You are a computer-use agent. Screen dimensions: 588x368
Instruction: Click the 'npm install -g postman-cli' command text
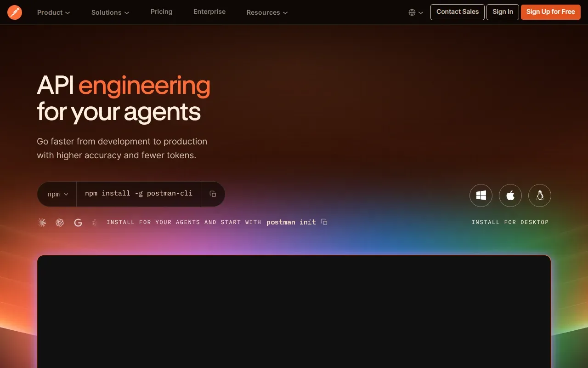[139, 194]
